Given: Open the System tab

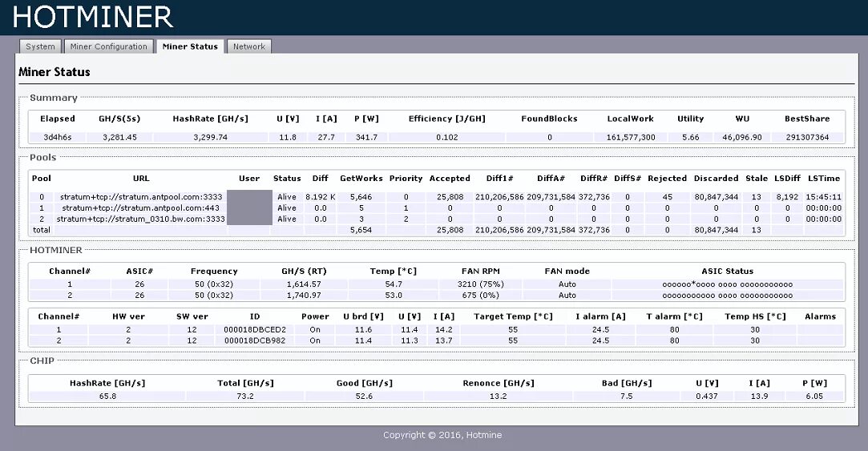Looking at the screenshot, I should click(x=40, y=46).
